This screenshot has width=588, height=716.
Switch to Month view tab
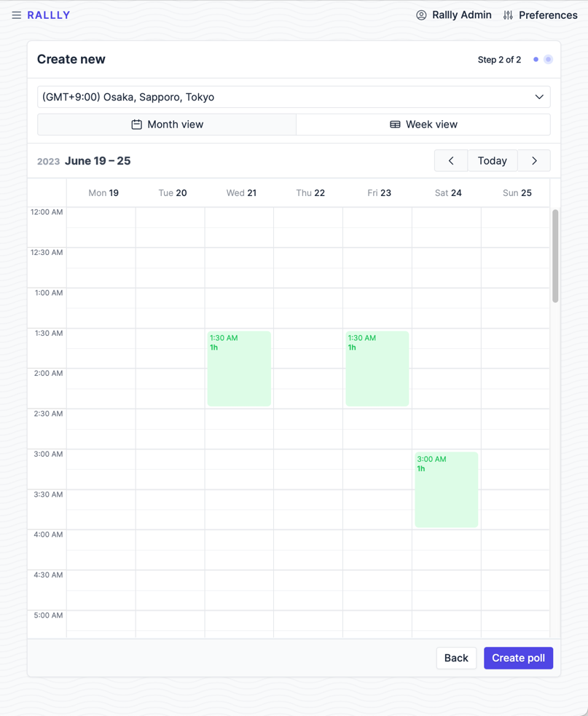click(x=167, y=125)
